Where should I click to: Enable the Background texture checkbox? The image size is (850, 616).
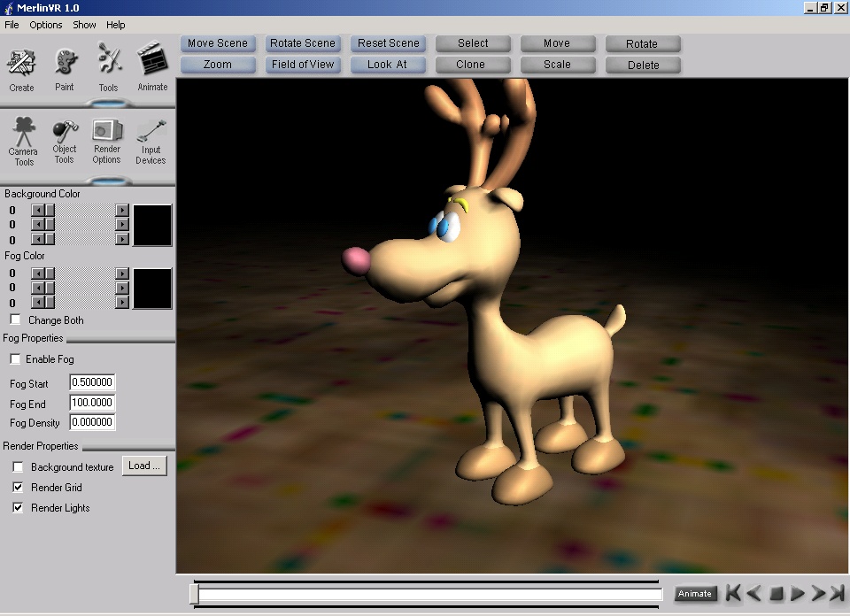18,466
